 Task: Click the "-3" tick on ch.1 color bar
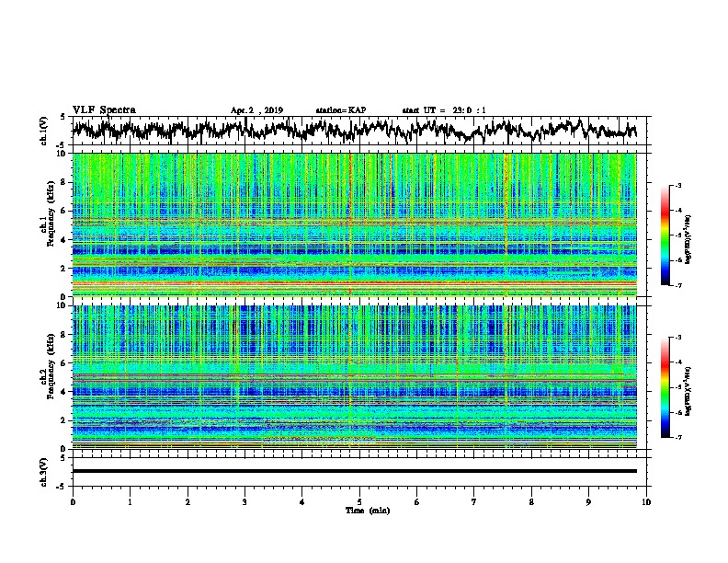(677, 186)
